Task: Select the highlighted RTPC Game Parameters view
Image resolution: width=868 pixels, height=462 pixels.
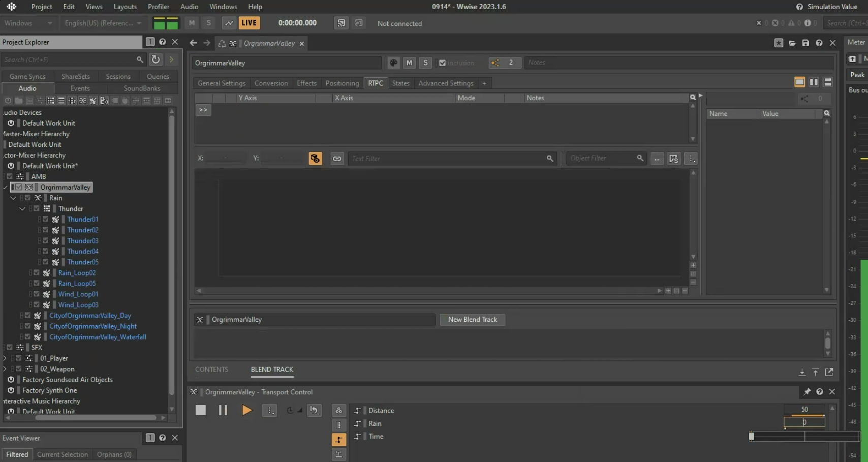Action: click(x=339, y=440)
